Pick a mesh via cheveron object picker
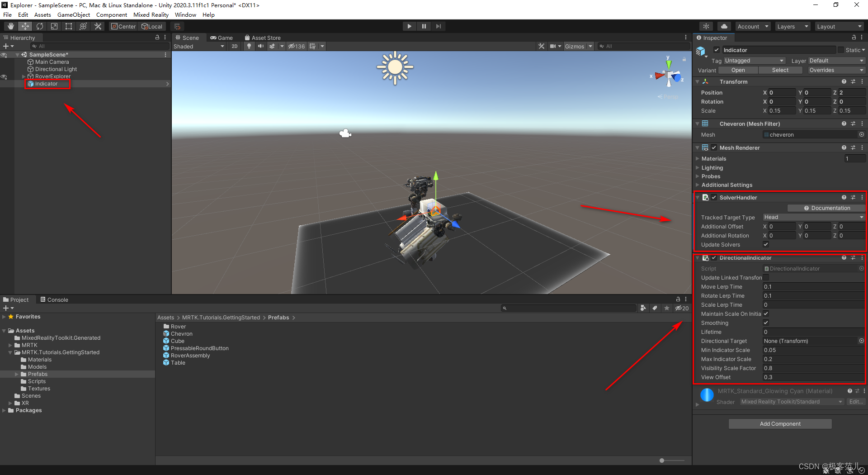The image size is (868, 475). [x=862, y=135]
